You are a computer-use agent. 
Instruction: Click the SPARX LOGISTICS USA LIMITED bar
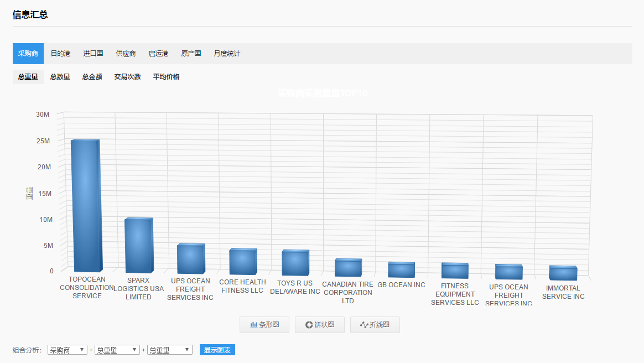coord(139,246)
